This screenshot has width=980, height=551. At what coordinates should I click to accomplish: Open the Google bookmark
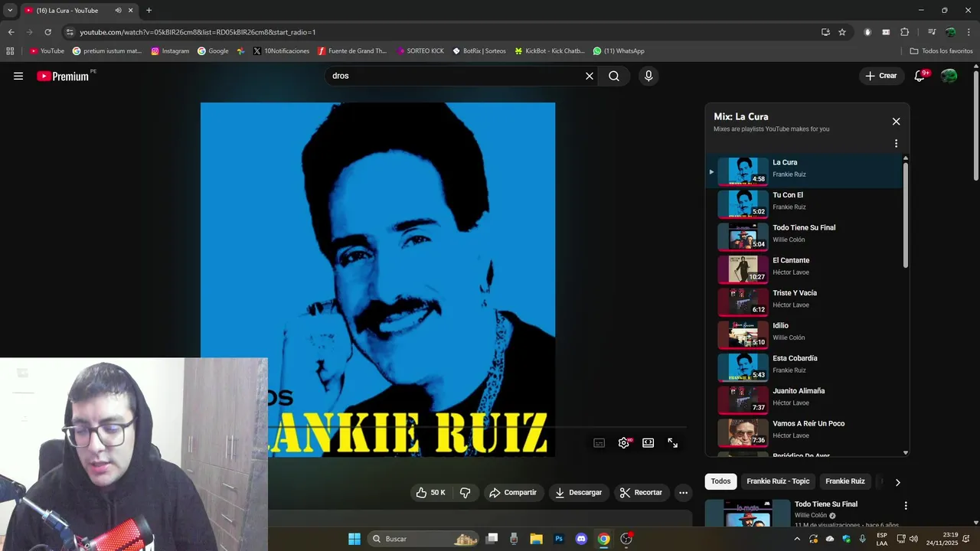(213, 51)
